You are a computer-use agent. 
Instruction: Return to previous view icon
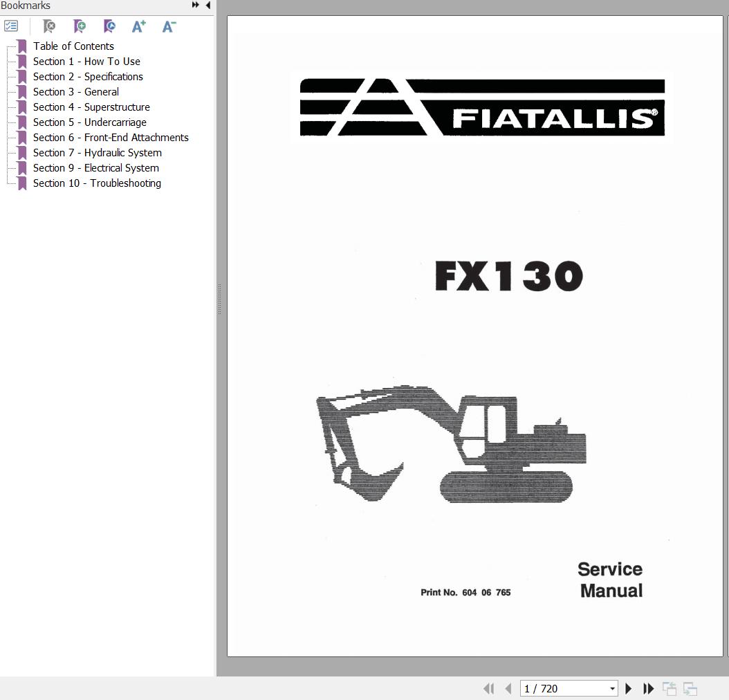click(670, 689)
